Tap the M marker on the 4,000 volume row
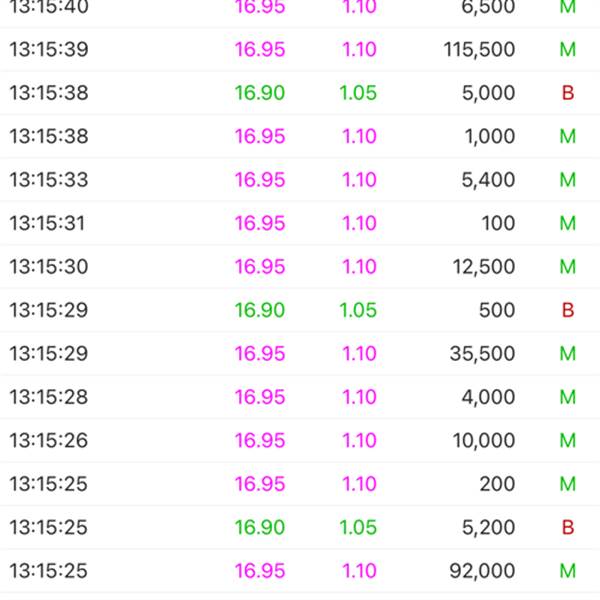Screen dimensions: 600x600 click(568, 397)
